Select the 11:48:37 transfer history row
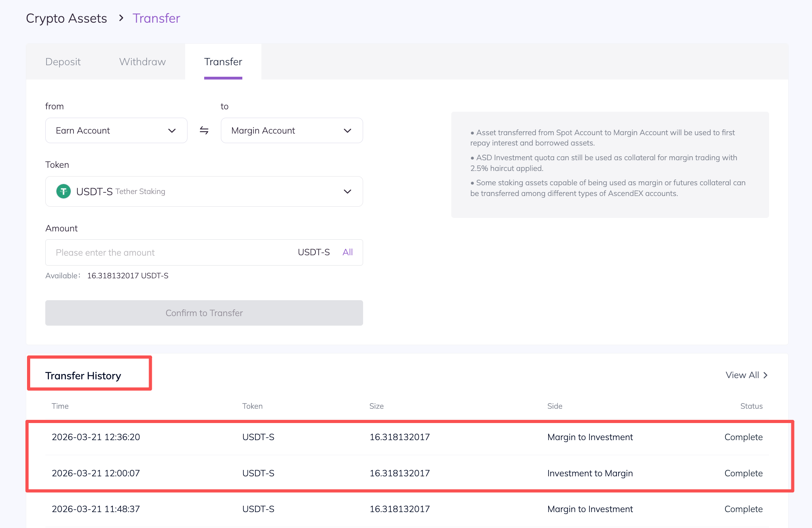Image resolution: width=812 pixels, height=528 pixels. [407, 509]
